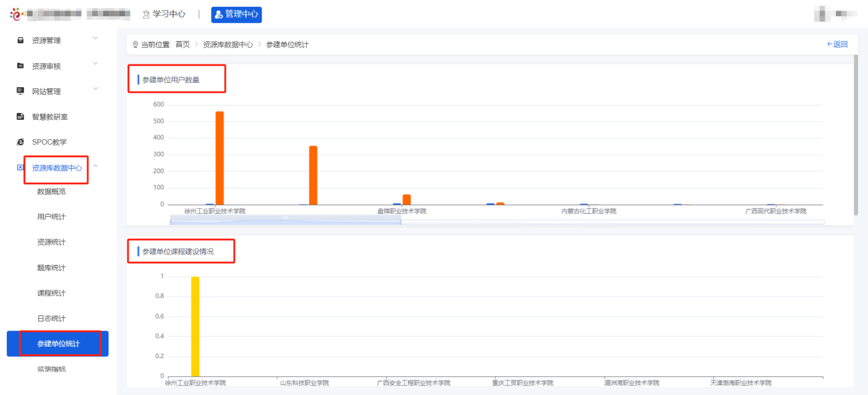Click the 资源管理 sidebar icon
This screenshot has height=395, width=868.
[x=21, y=41]
